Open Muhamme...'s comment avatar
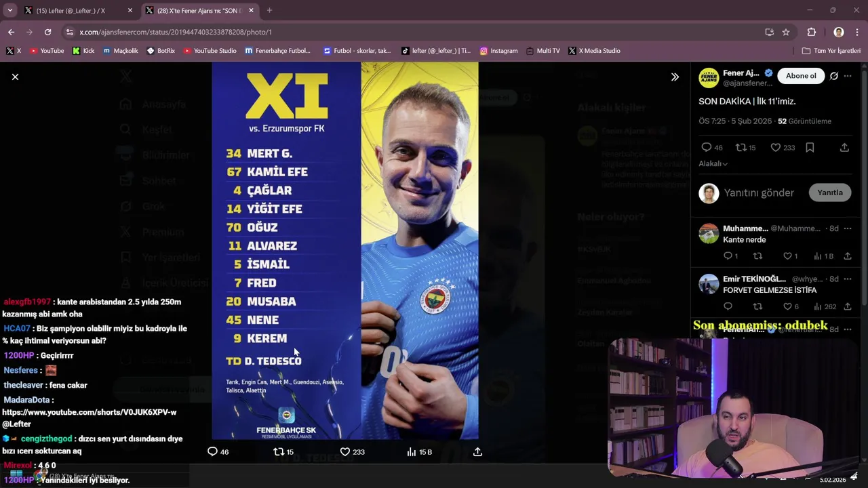The image size is (868, 488). [x=709, y=233]
